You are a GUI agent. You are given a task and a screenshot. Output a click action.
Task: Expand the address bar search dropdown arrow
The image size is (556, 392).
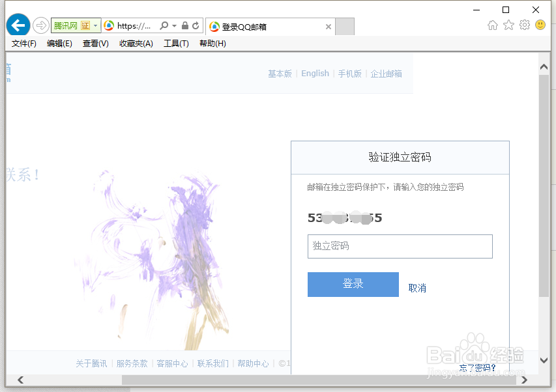pyautogui.click(x=174, y=26)
